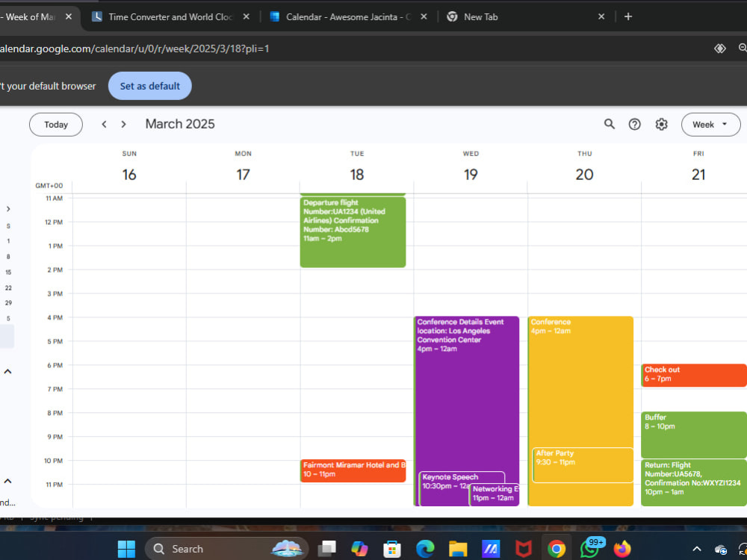The image size is (747, 560).
Task: Click the address bar URL
Action: point(134,49)
